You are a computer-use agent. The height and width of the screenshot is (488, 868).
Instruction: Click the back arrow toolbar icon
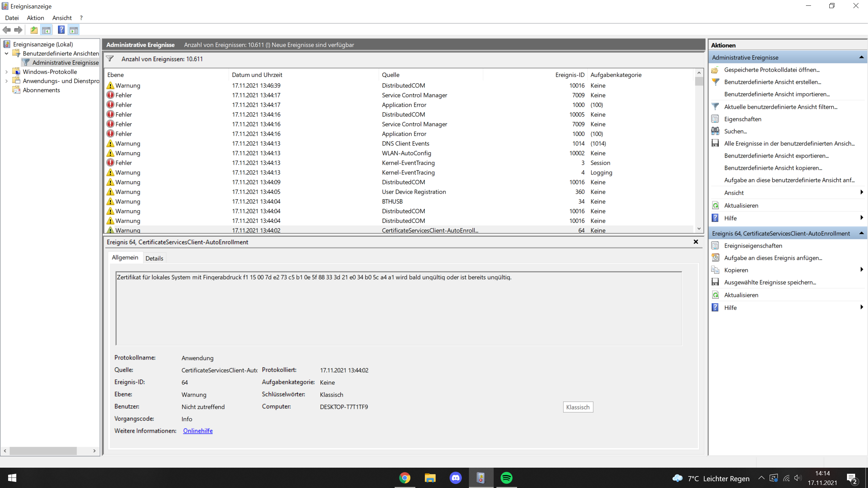click(7, 30)
